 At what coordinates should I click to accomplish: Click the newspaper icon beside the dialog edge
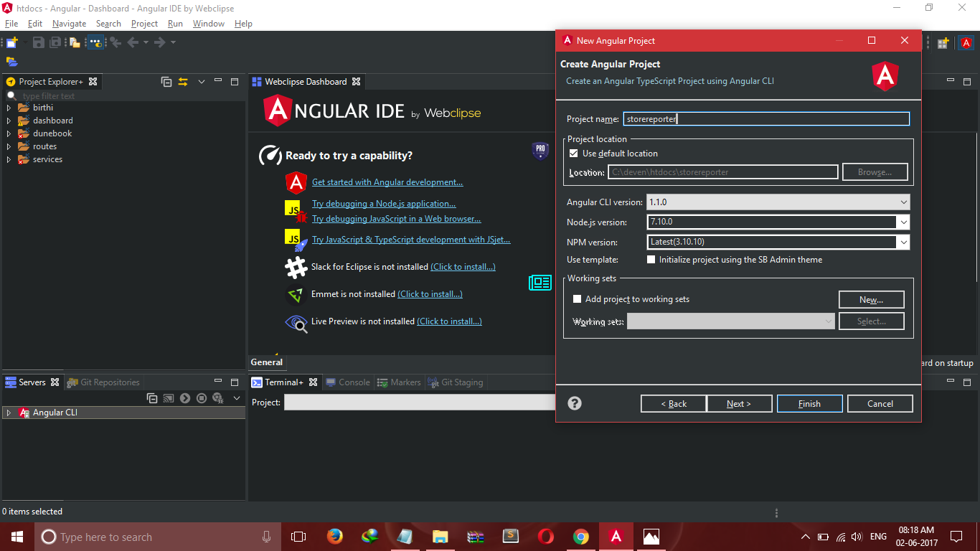(x=540, y=283)
